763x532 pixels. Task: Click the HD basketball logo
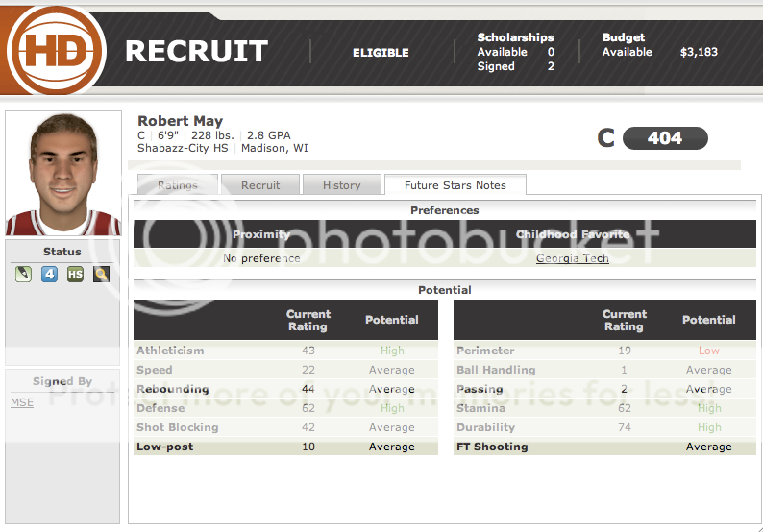point(56,50)
